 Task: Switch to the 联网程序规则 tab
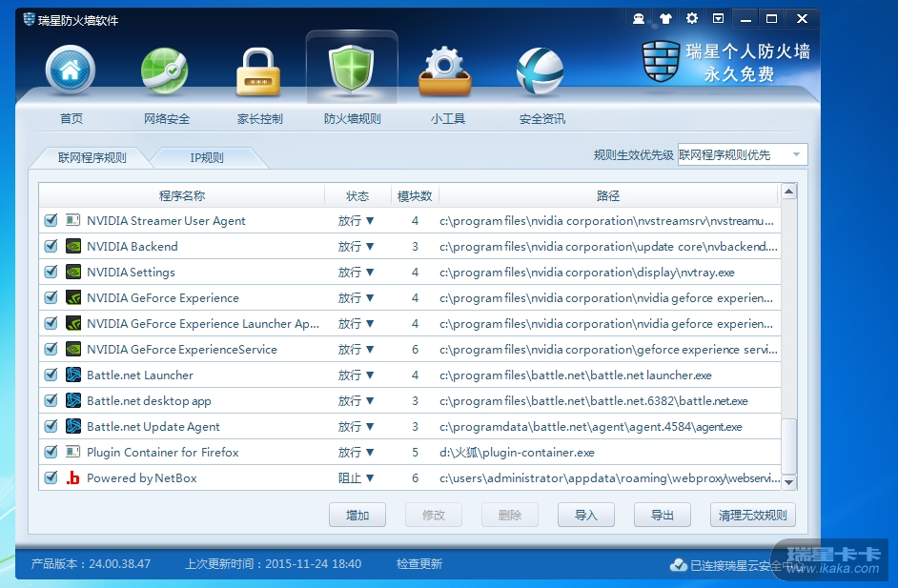[x=92, y=157]
